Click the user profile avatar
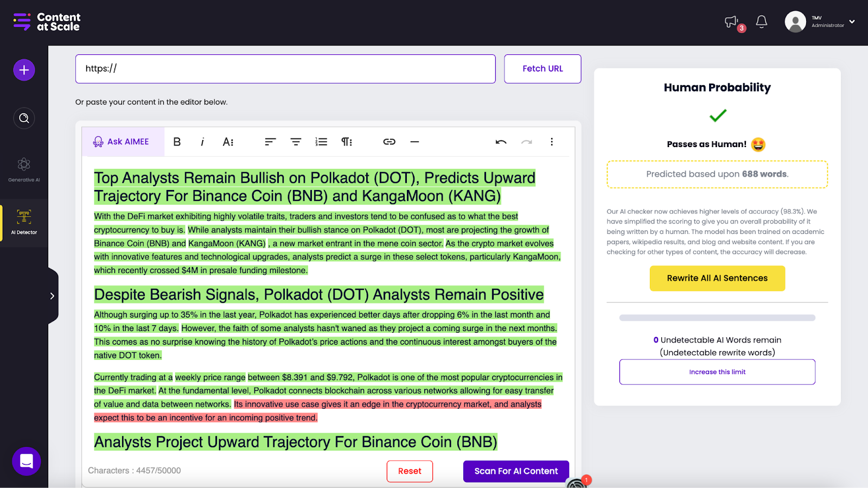This screenshot has width=868, height=488. 795,22
